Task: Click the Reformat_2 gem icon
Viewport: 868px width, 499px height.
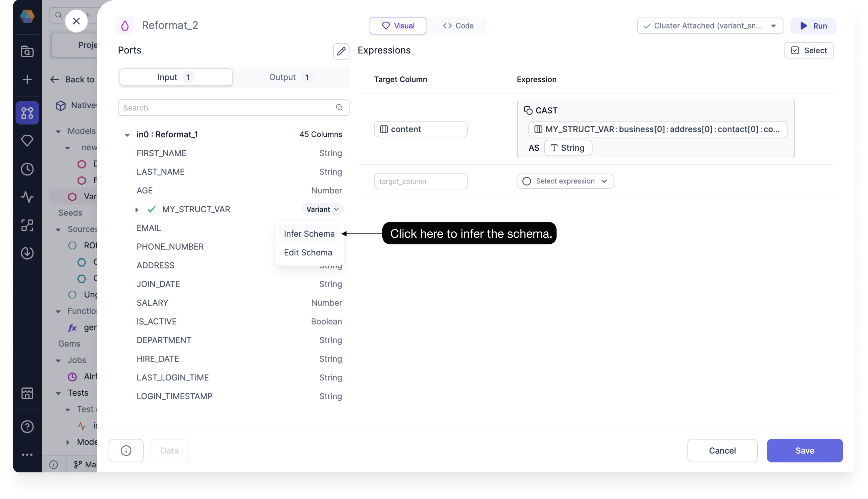Action: [x=125, y=25]
